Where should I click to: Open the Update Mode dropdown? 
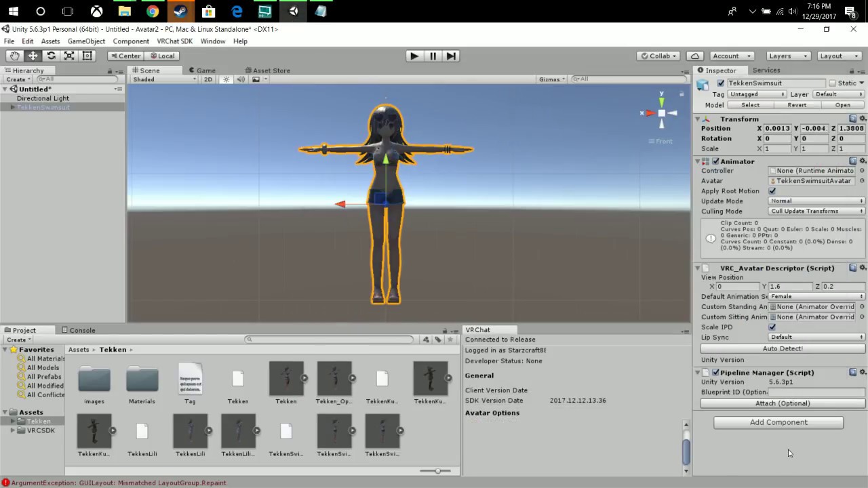coord(816,201)
